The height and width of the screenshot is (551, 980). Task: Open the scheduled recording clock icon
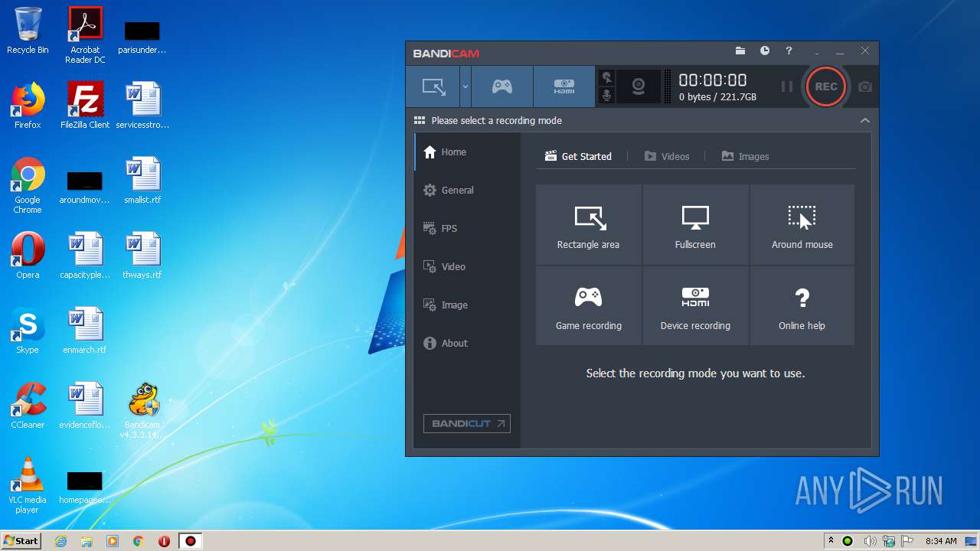[x=765, y=51]
